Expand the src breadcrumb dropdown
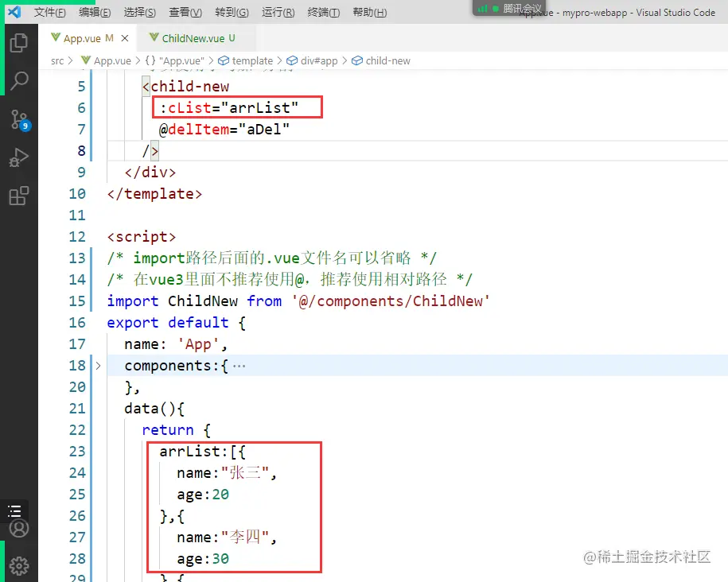 click(56, 60)
